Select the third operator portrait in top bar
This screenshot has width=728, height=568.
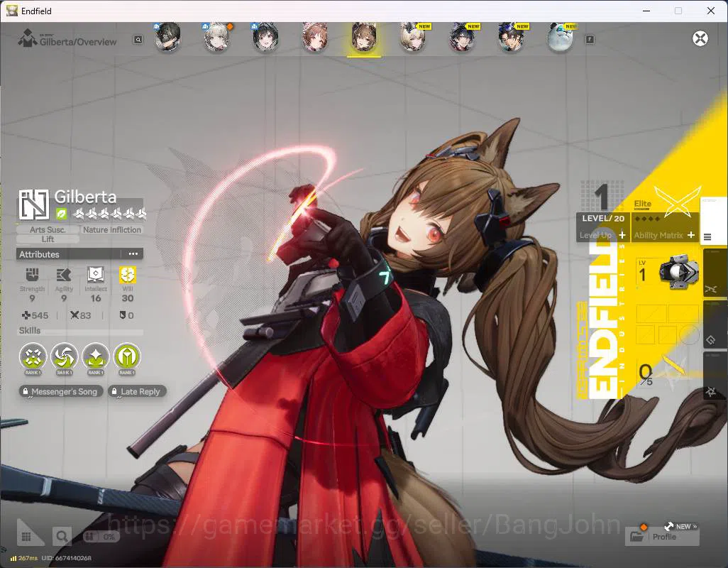(265, 37)
